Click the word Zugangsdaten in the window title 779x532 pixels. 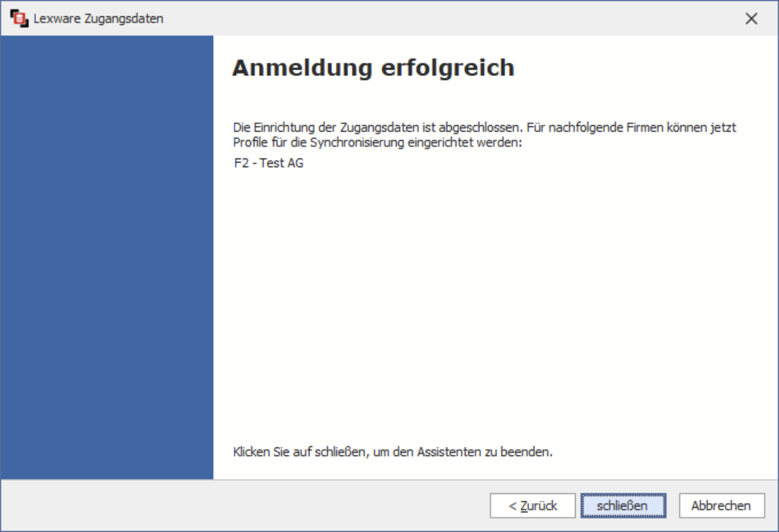click(x=125, y=18)
